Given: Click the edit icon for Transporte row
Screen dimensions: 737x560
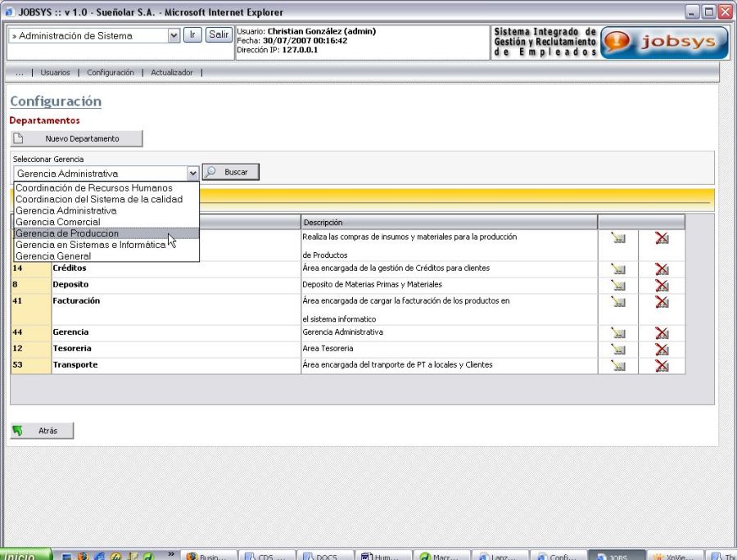Looking at the screenshot, I should pos(617,366).
